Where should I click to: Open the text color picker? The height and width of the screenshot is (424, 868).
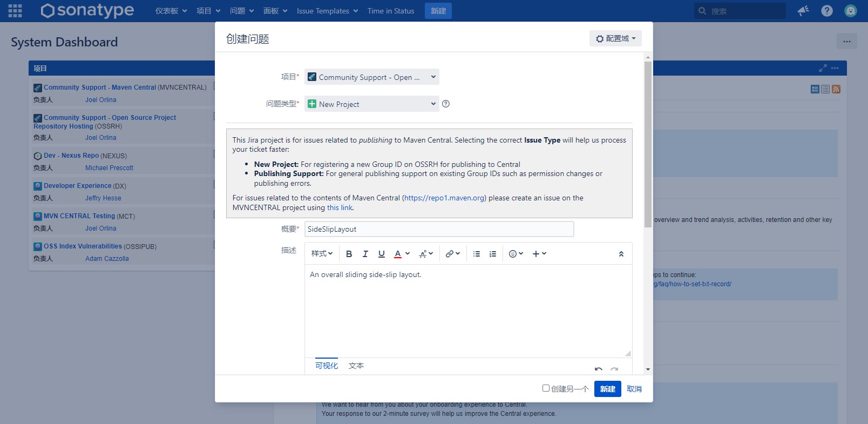(402, 254)
